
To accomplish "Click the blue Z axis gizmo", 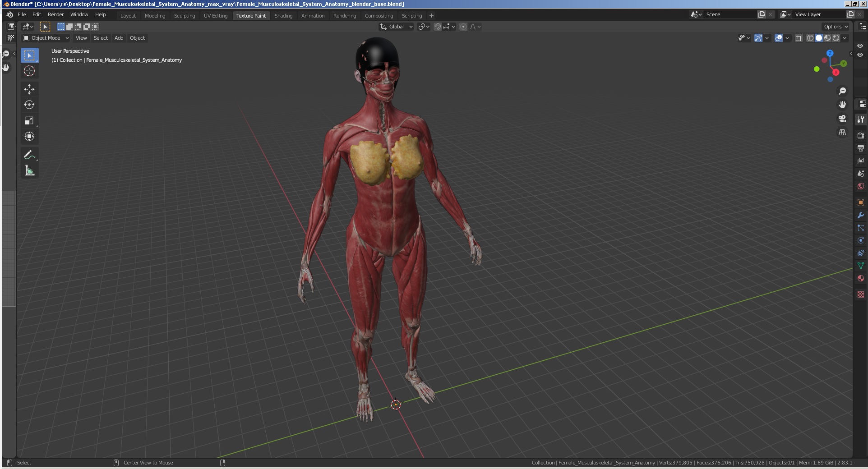I will (x=830, y=53).
